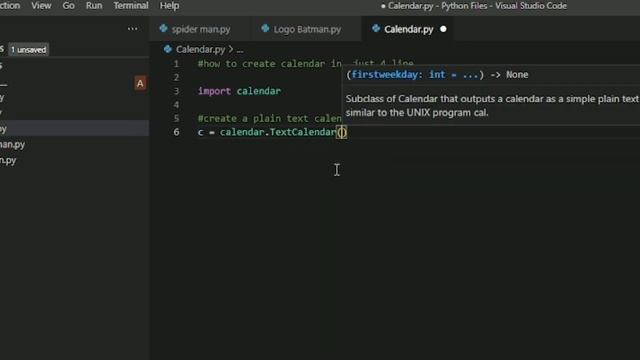
Task: Click the Python icon in the breadcrumb
Action: (168, 49)
